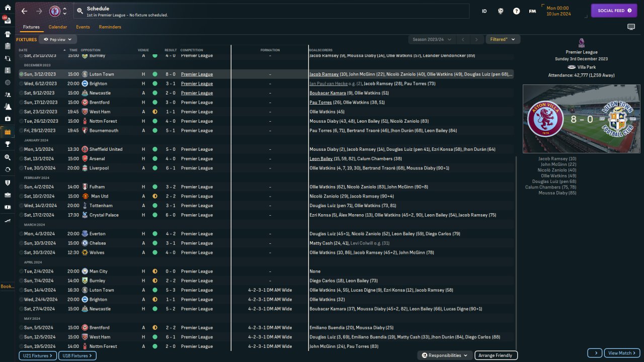Toggle the checkmark for Man City row
The height and width of the screenshot is (362, 644).
(21, 271)
